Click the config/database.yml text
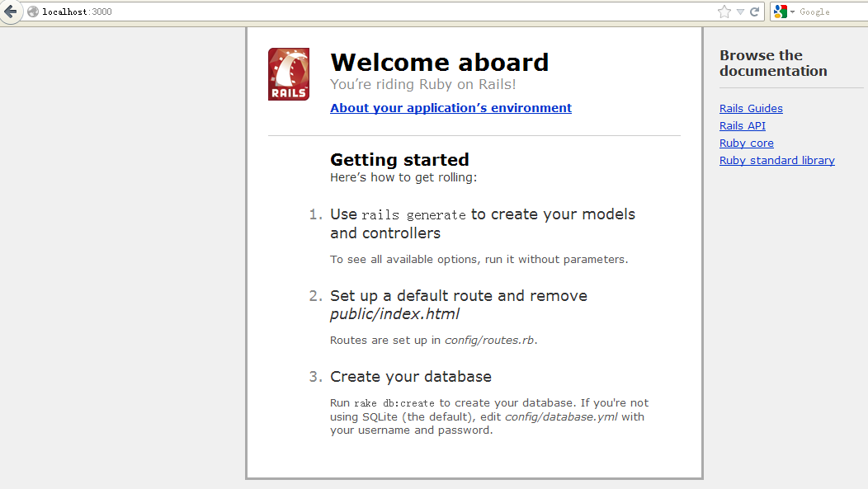The height and width of the screenshot is (489, 868). tap(561, 416)
